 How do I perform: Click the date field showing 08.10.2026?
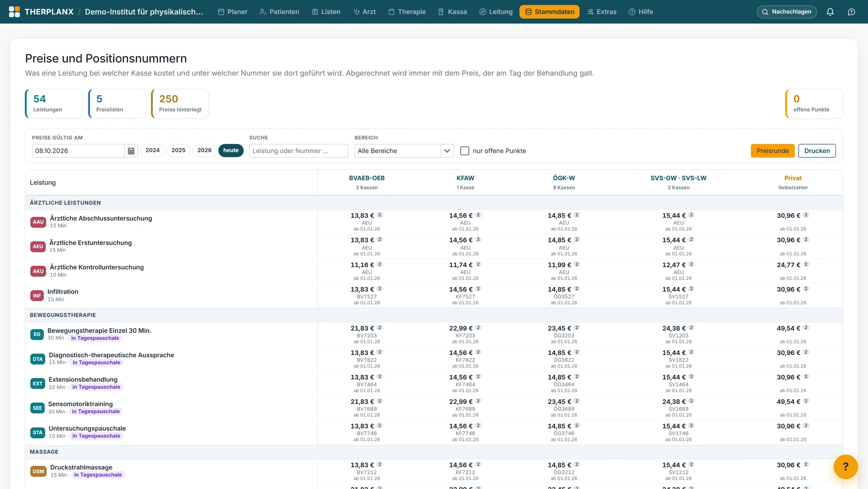(78, 151)
